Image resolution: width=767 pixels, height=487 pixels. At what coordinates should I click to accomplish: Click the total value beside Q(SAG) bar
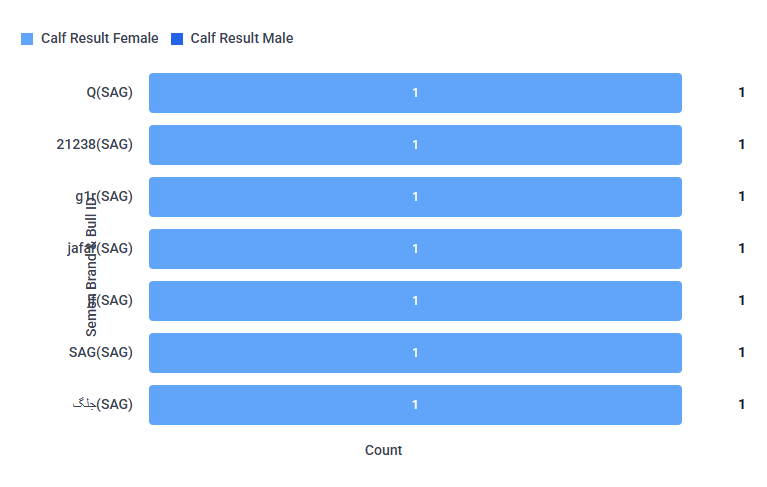tap(742, 92)
